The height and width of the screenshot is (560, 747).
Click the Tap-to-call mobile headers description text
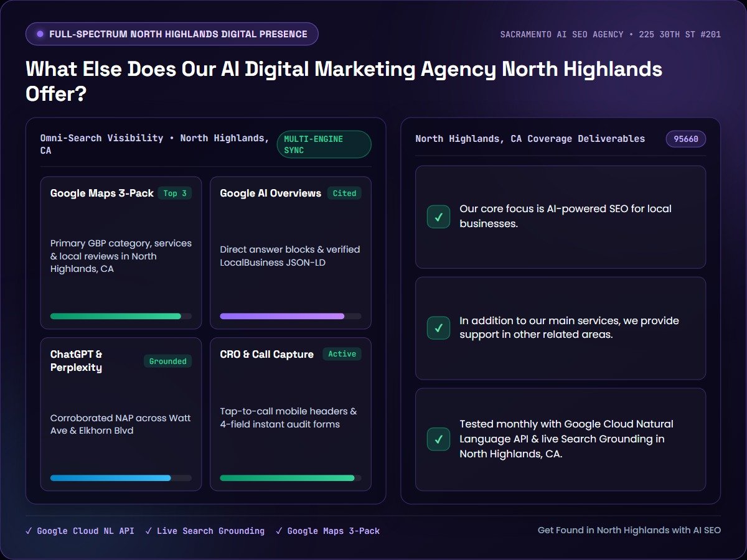point(288,418)
